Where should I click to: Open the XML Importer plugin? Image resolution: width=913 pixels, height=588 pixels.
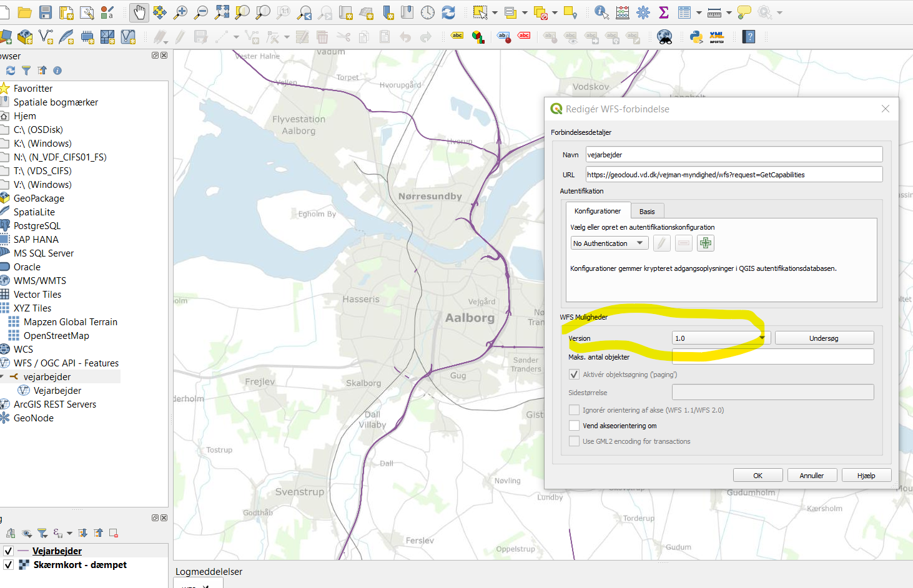tap(717, 37)
